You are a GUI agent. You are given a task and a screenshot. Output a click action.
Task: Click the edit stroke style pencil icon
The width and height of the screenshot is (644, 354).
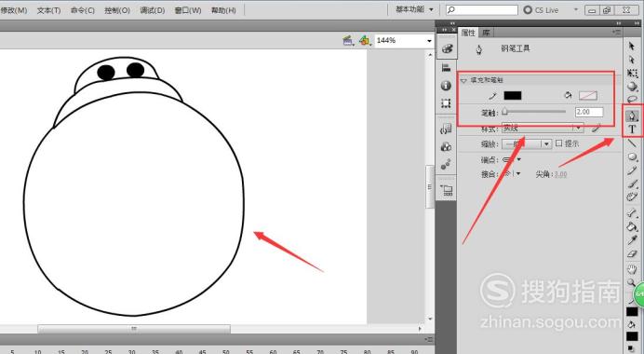(x=596, y=129)
